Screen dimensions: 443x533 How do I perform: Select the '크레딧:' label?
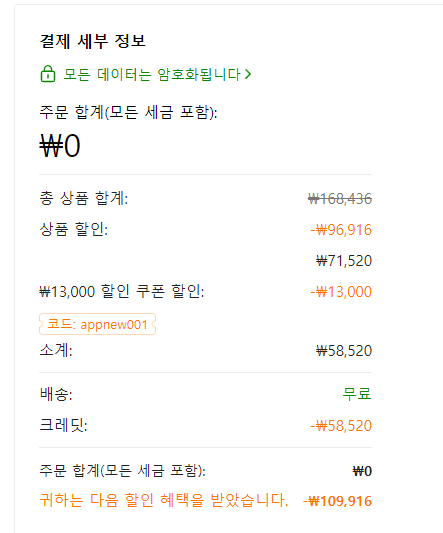click(63, 425)
